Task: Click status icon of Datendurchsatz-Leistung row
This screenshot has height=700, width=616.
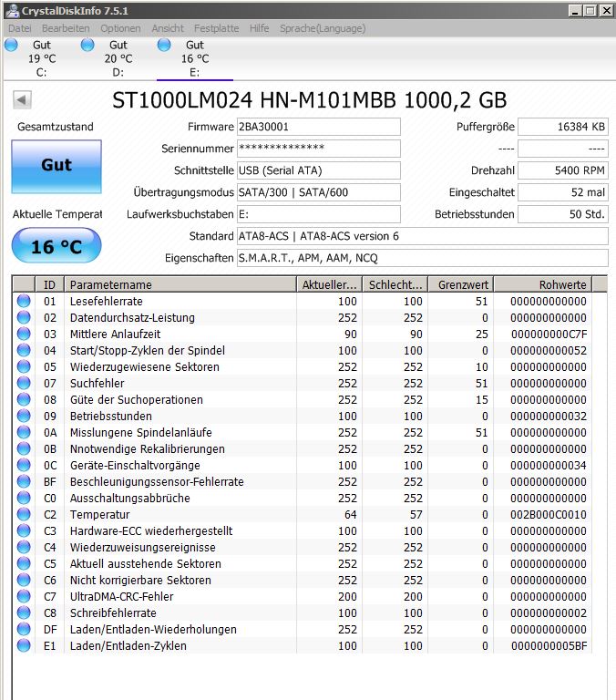Action: click(24, 318)
